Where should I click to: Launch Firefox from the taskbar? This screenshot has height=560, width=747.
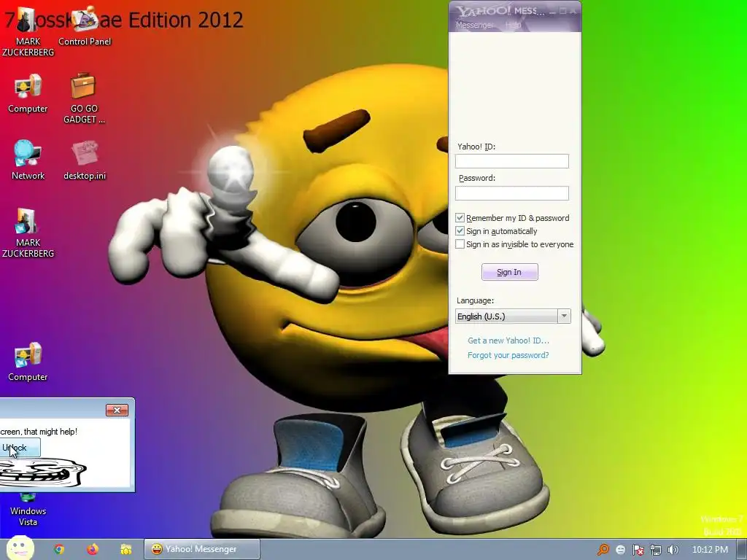click(x=93, y=549)
